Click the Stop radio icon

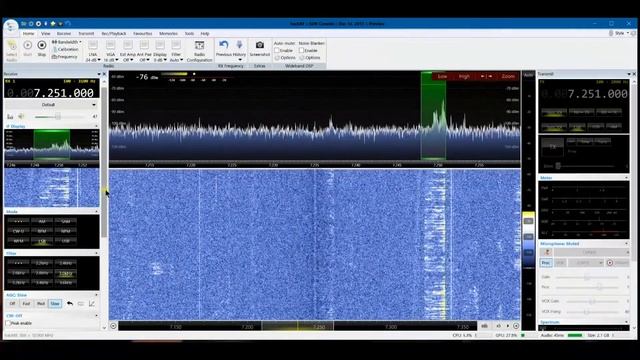(42, 45)
